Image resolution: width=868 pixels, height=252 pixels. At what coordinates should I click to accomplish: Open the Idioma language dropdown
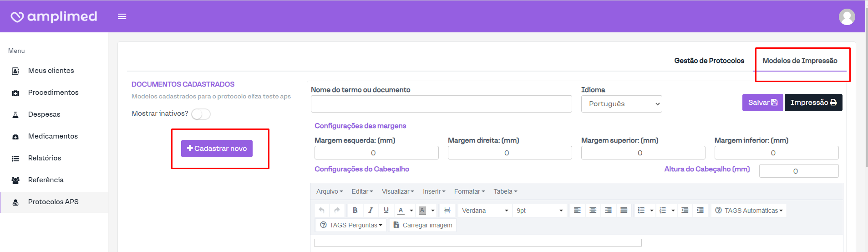coord(621,104)
